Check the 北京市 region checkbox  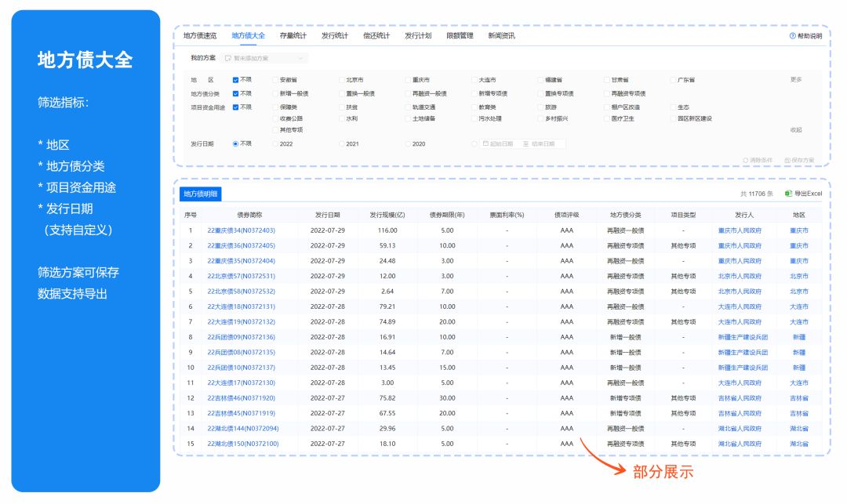[x=343, y=80]
